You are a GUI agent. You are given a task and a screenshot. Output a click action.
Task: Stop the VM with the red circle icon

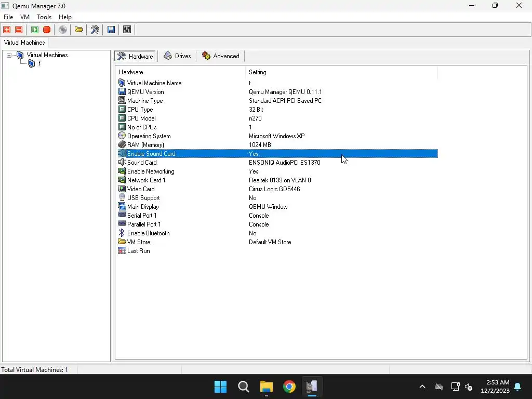point(47,30)
